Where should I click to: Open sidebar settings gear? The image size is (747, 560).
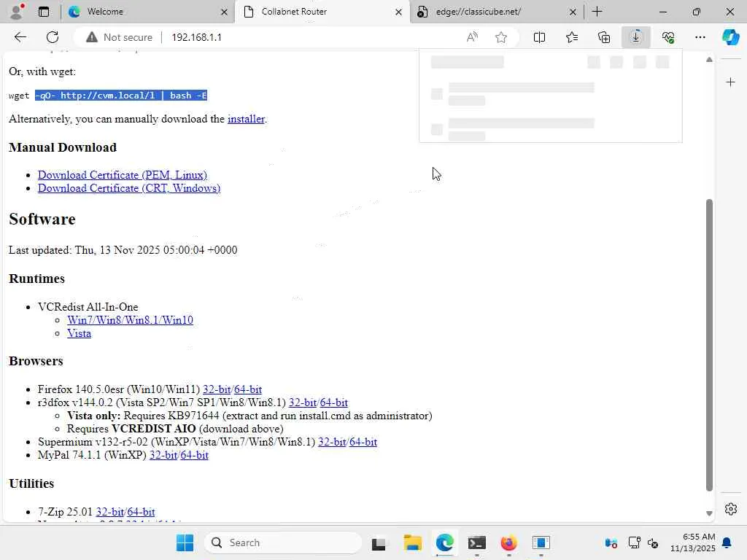tap(731, 509)
